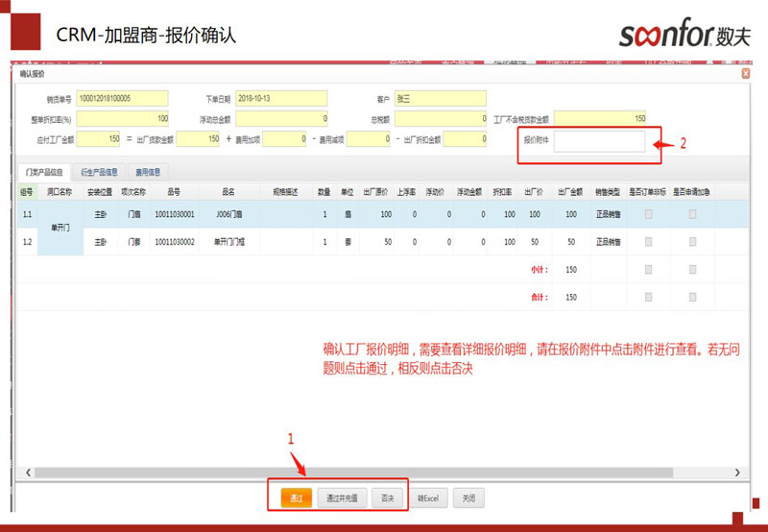Toggle 是否申请加急 for row 1.2
This screenshot has height=532, width=768.
[692, 242]
